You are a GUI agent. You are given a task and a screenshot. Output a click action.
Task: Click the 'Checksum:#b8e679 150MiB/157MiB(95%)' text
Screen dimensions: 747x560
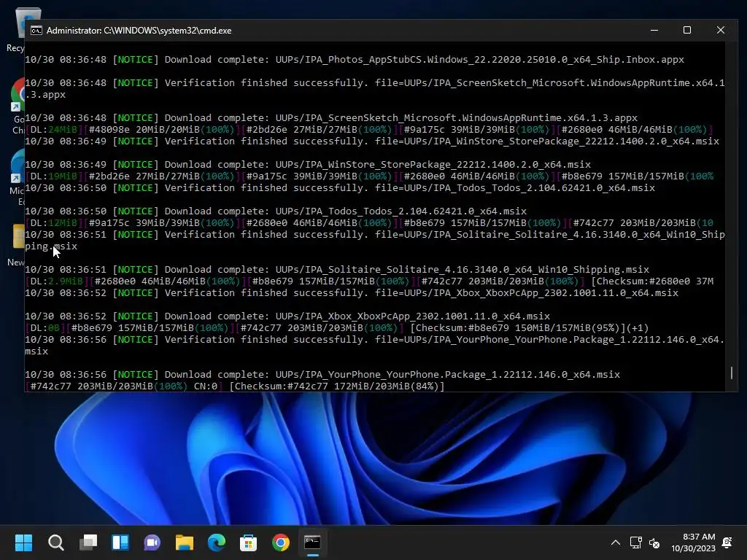[517, 328]
